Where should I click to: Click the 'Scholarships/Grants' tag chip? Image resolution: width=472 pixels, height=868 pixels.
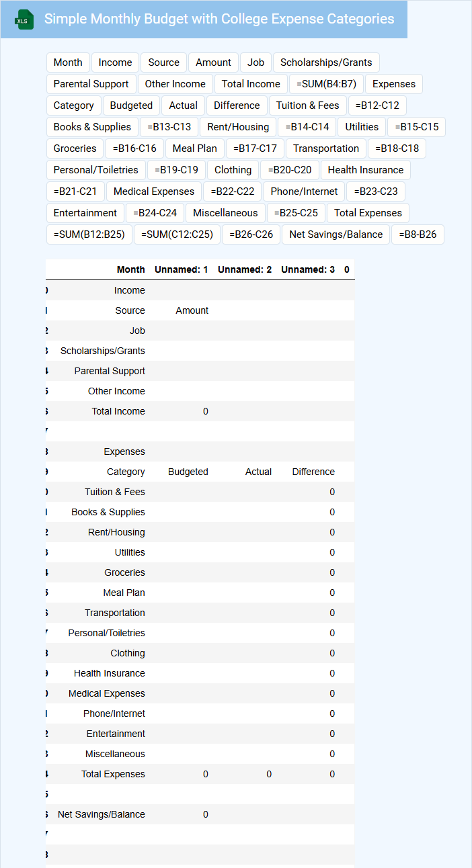point(326,62)
